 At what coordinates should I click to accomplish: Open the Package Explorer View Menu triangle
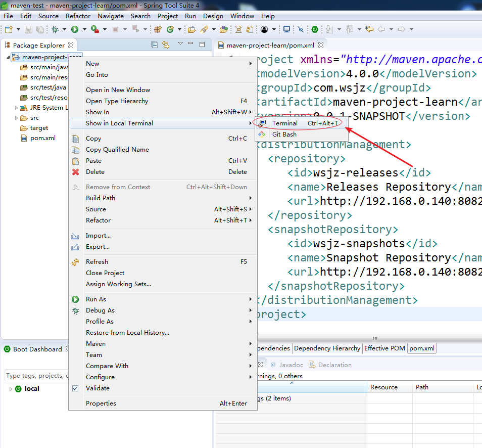pos(180,43)
